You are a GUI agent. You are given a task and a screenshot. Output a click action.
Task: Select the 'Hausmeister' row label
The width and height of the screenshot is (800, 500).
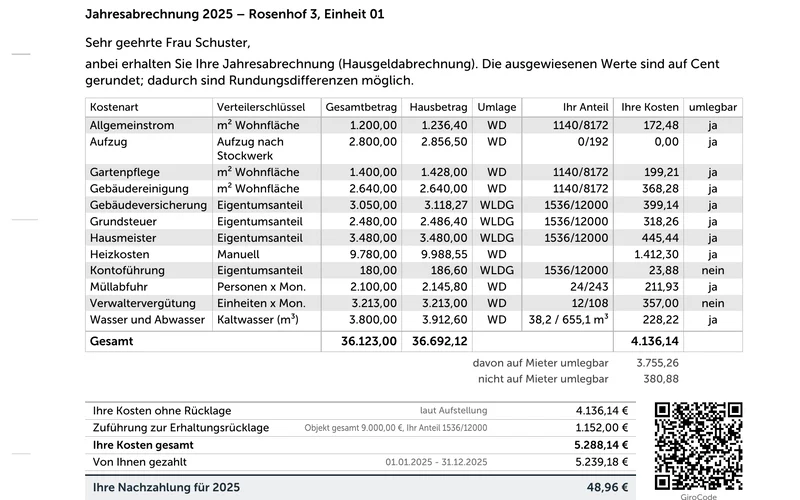click(123, 238)
